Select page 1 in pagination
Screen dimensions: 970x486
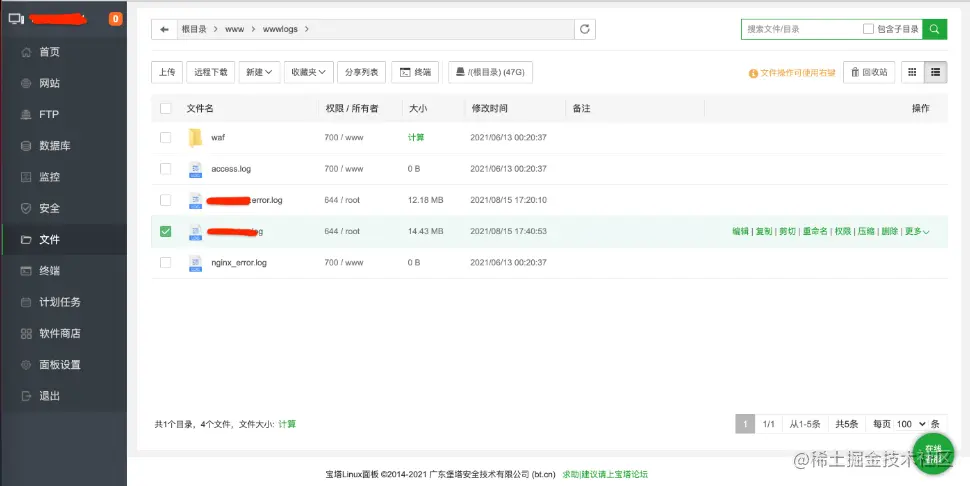coord(745,424)
